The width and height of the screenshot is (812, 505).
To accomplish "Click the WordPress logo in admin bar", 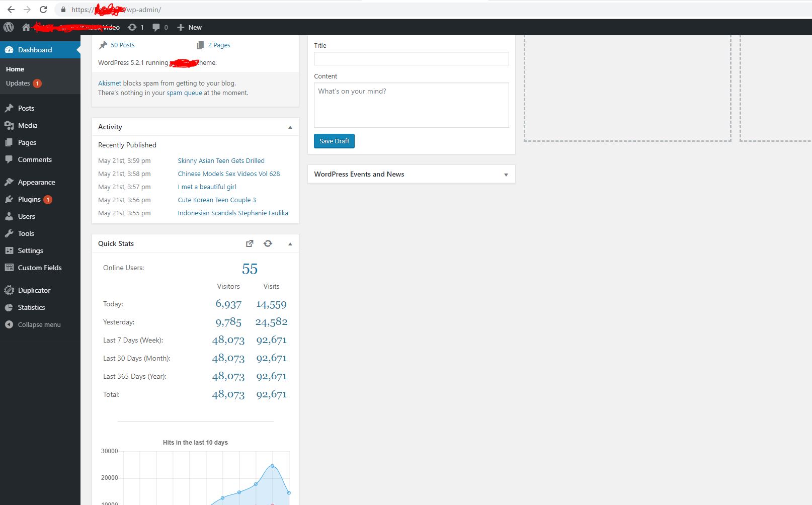I will coord(9,27).
